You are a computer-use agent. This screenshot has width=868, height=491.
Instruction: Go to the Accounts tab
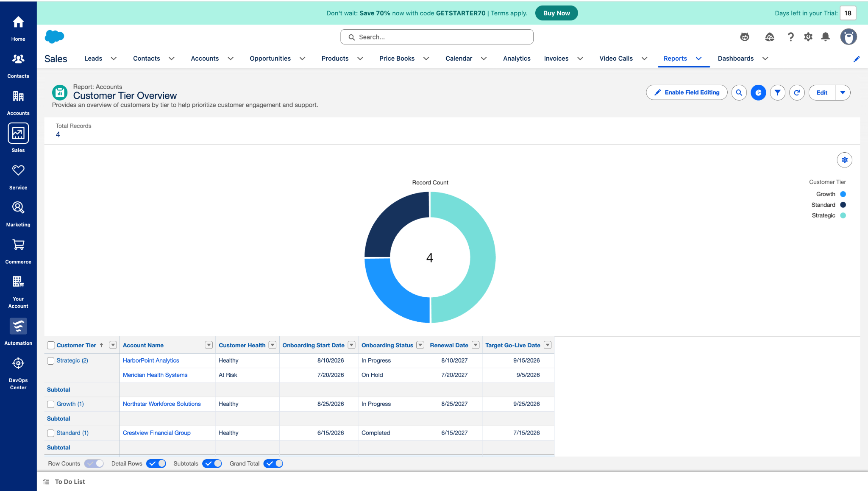[205, 59]
